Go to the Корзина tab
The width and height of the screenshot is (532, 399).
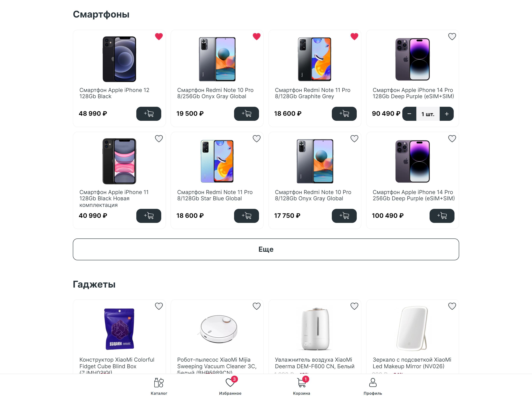(x=301, y=387)
